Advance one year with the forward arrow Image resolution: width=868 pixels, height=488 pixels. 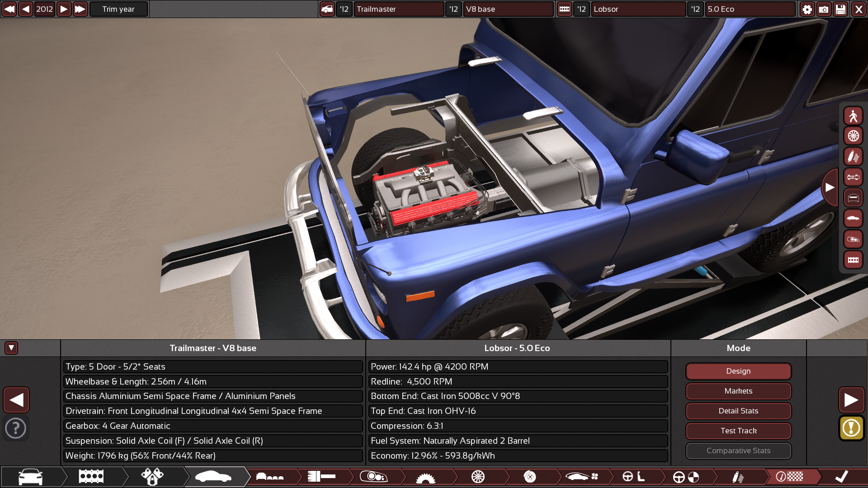(x=64, y=9)
